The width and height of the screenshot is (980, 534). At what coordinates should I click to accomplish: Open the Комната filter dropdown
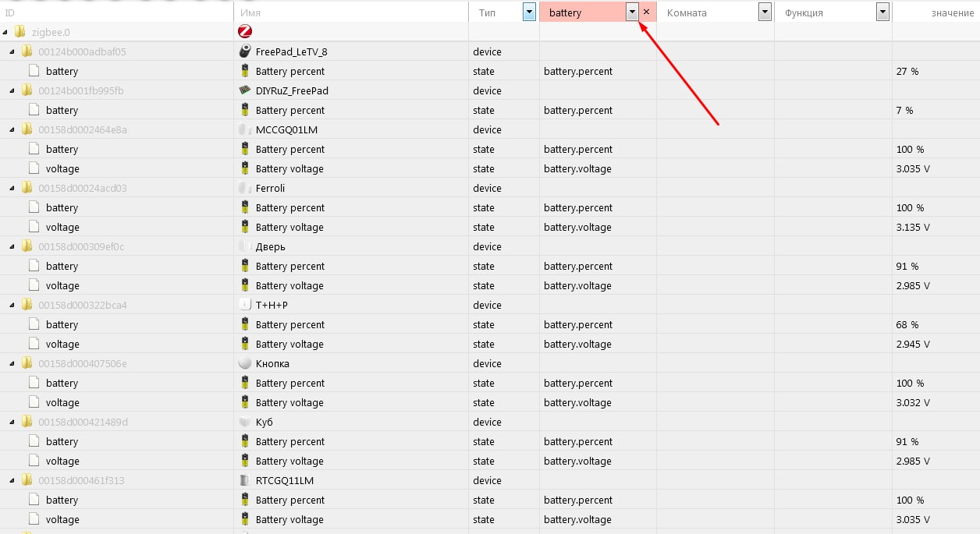click(765, 12)
